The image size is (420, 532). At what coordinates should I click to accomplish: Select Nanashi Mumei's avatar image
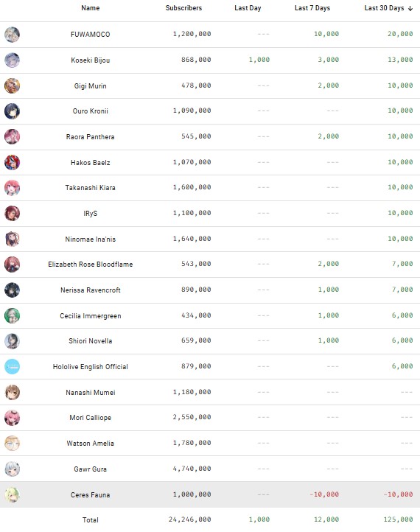click(12, 393)
